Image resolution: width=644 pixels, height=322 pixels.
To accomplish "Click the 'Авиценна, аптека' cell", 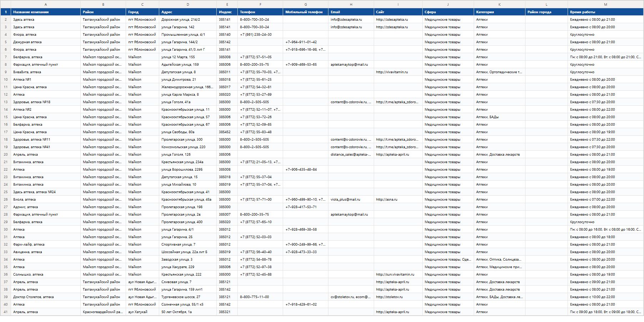I will [46, 252].
